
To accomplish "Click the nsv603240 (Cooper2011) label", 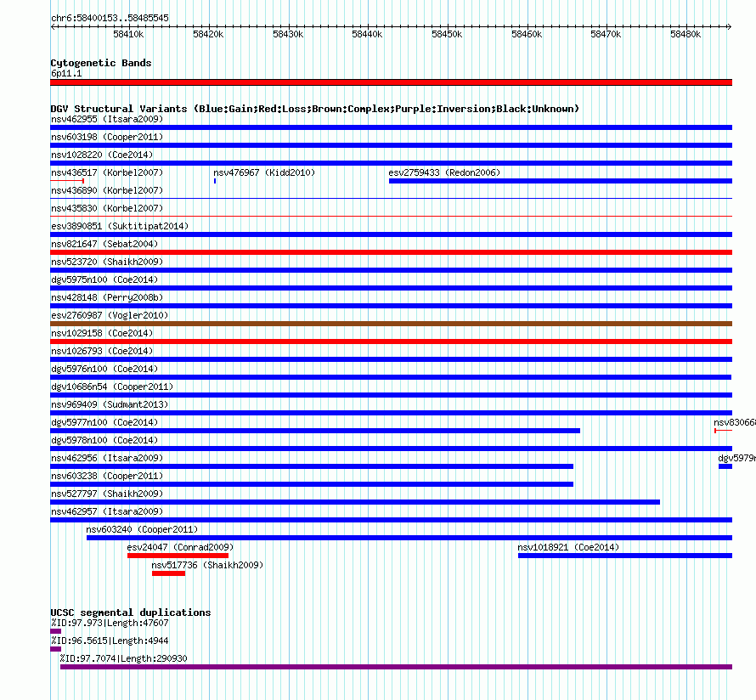I will [142, 529].
